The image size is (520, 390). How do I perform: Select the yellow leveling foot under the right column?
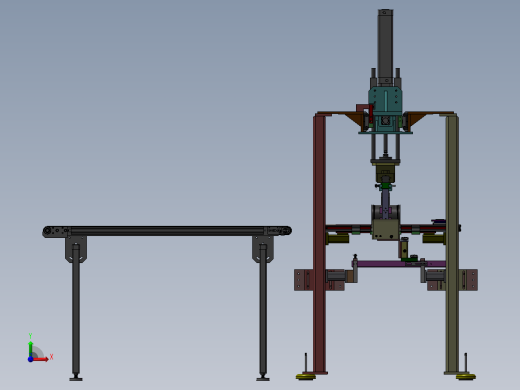pyautogui.click(x=466, y=377)
